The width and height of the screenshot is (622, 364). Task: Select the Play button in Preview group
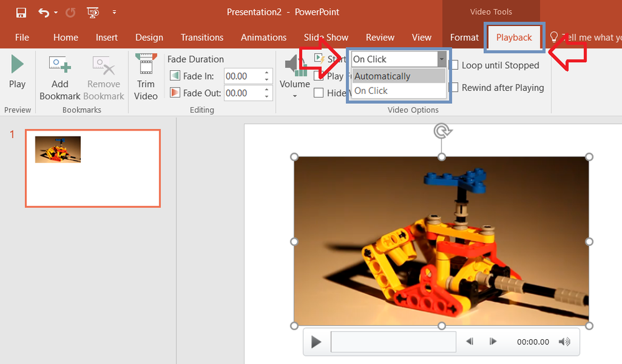click(17, 71)
